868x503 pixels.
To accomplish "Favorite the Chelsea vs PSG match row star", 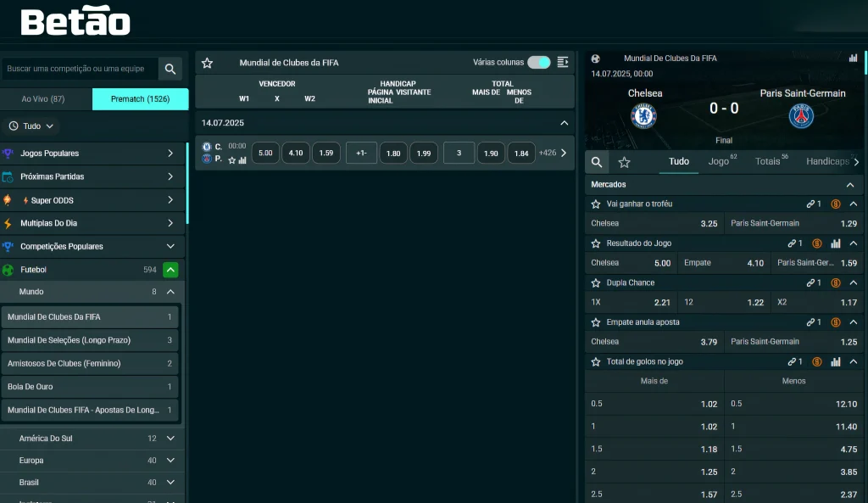I will (232, 160).
